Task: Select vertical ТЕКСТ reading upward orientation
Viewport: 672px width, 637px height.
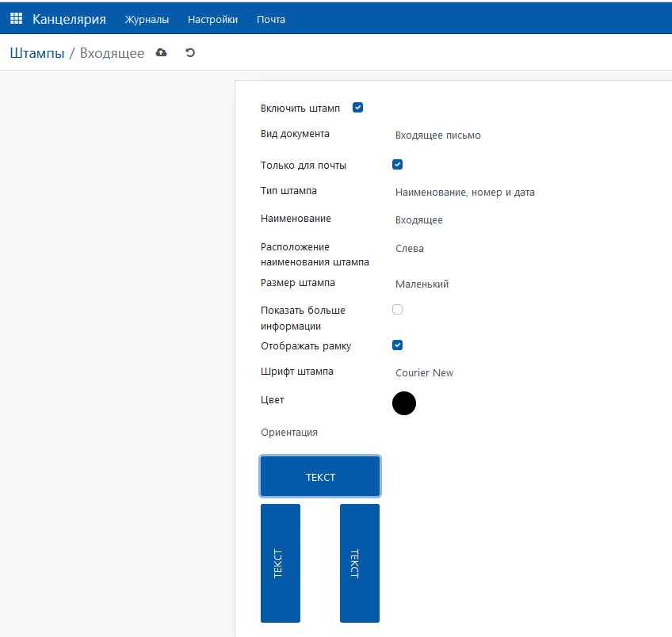Action: [281, 563]
